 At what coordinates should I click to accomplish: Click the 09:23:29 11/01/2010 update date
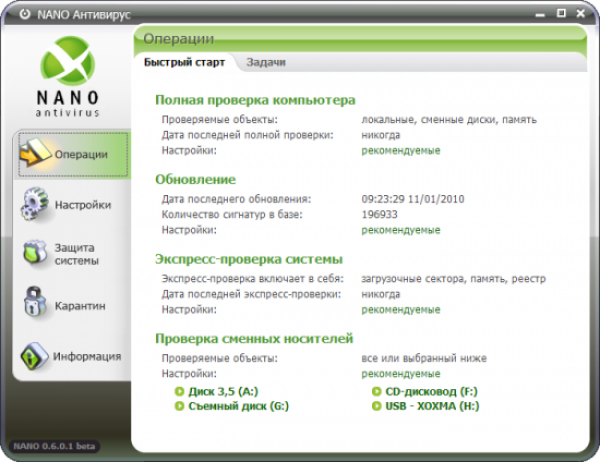413,199
